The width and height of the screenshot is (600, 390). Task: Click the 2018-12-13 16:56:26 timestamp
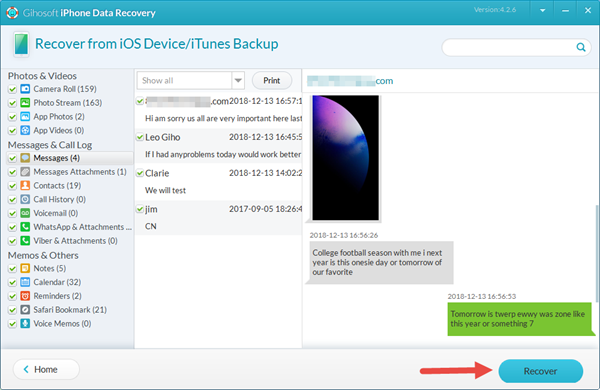coord(344,235)
